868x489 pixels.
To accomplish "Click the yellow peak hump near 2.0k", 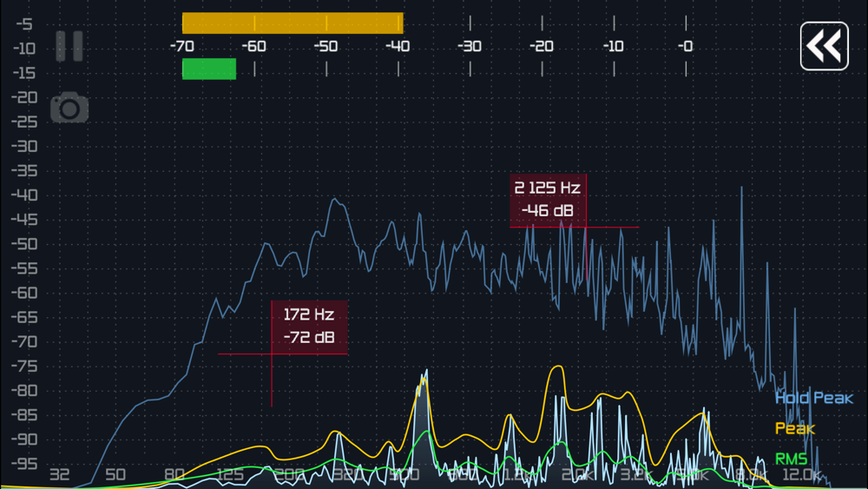I will pyautogui.click(x=558, y=368).
